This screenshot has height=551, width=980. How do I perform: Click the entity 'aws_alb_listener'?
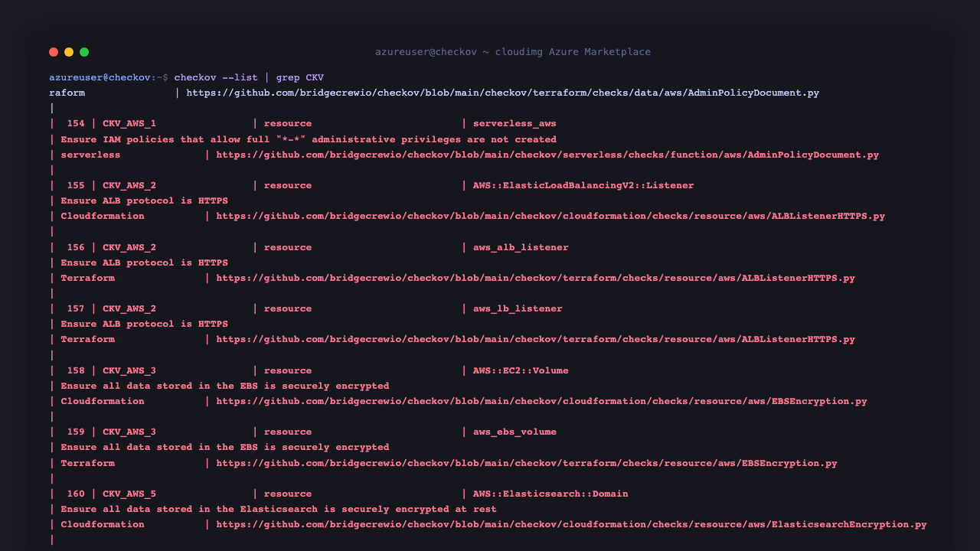pyautogui.click(x=521, y=247)
